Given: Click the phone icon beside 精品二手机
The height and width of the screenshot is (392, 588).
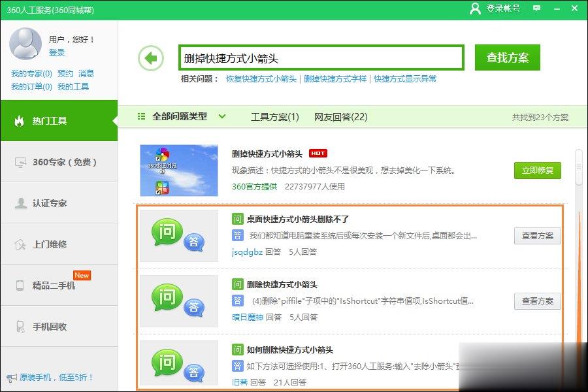Looking at the screenshot, I should tap(20, 286).
